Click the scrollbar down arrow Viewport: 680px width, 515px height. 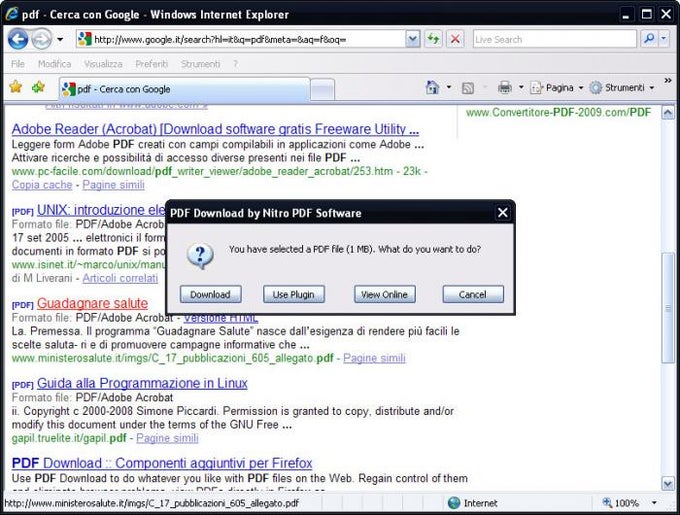pos(668,483)
